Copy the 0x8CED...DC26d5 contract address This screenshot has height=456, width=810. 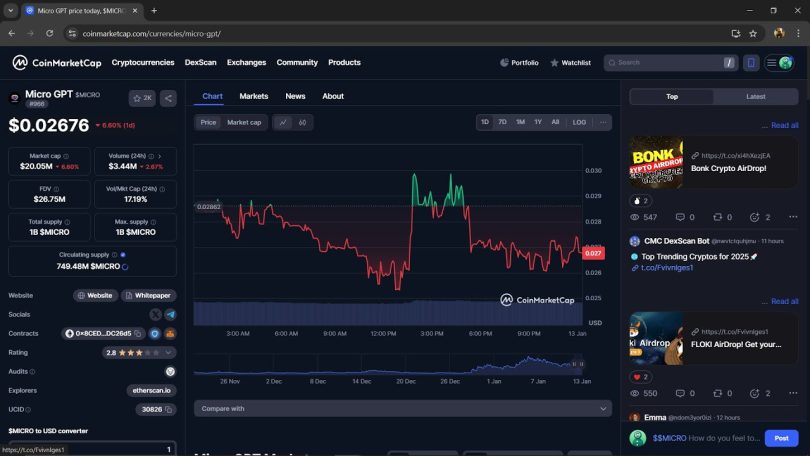[x=138, y=334]
